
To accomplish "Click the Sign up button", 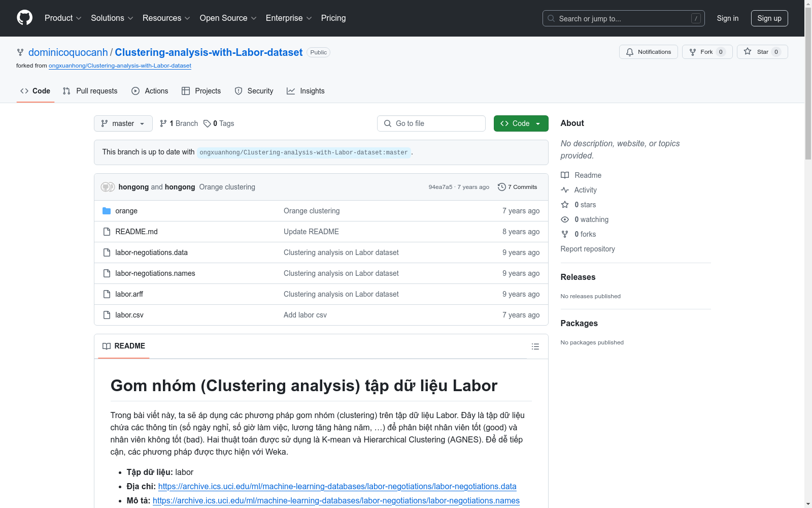I will pyautogui.click(x=769, y=18).
